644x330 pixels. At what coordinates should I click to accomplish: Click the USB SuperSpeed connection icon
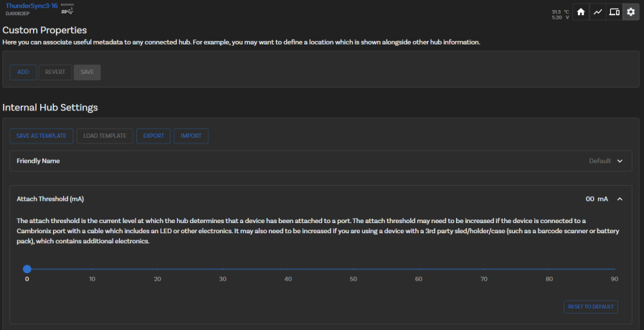(67, 9)
